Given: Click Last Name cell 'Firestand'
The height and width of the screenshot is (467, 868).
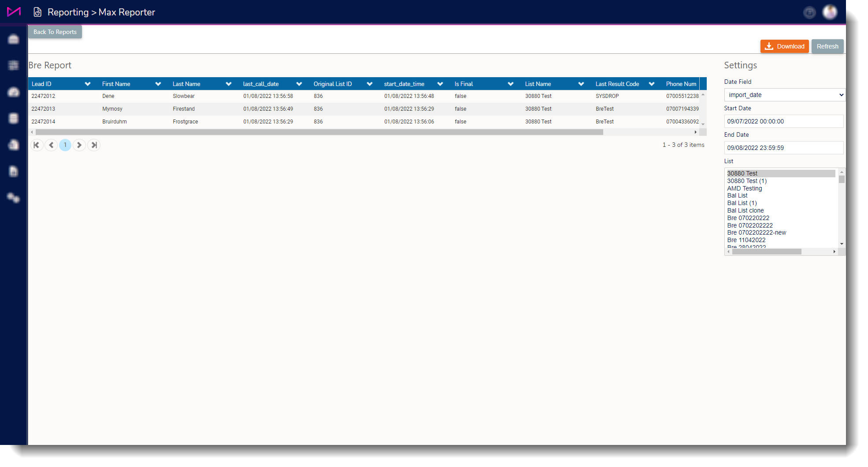Looking at the screenshot, I should [184, 109].
